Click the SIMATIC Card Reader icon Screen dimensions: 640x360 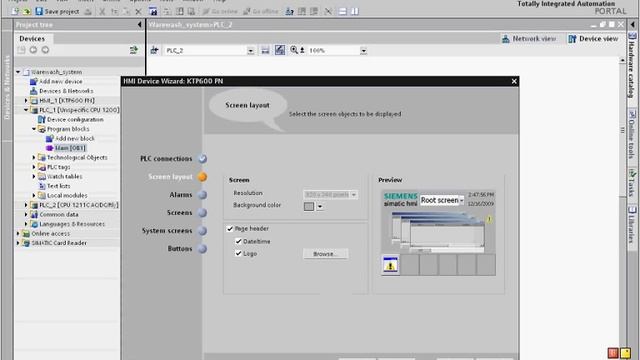[x=26, y=243]
